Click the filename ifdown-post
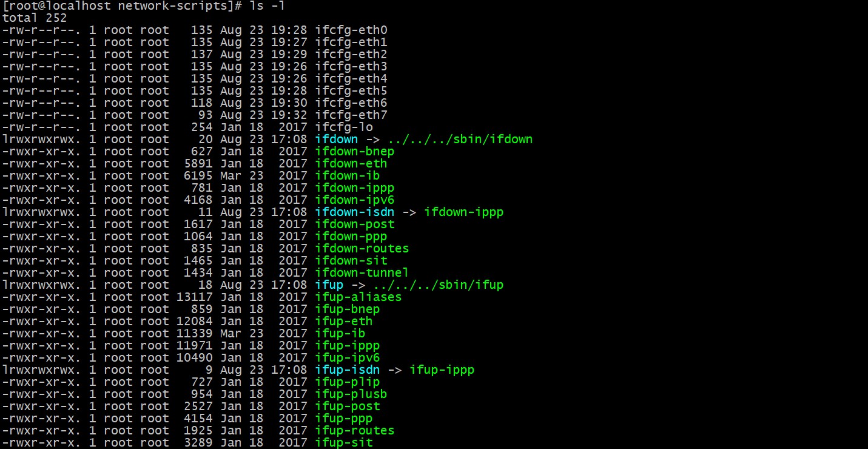868x449 pixels. [355, 224]
